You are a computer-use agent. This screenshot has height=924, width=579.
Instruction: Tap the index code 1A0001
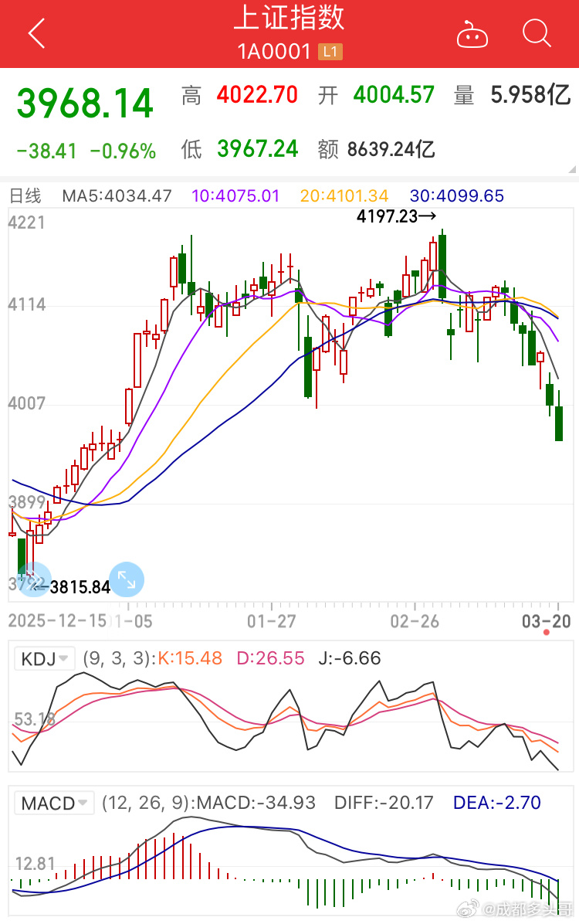(274, 52)
